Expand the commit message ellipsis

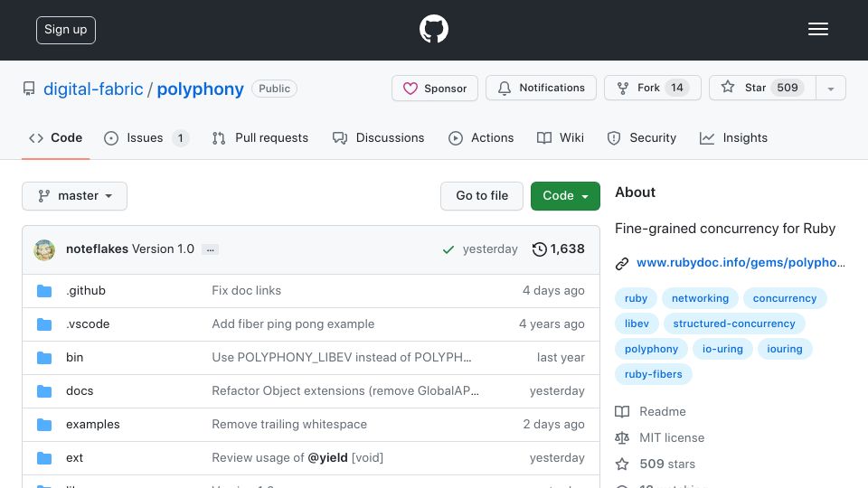211,250
